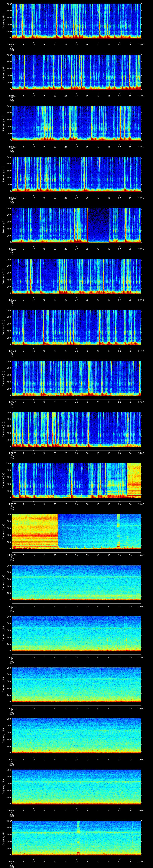
Task: Click the 11:25:00 start time label
Action: [x=12, y=606]
